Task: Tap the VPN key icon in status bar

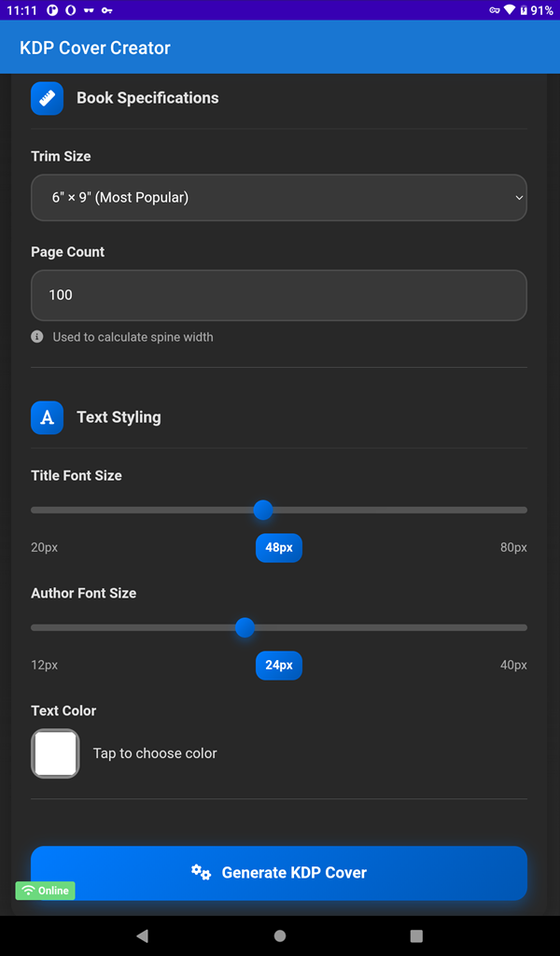Action: [495, 10]
